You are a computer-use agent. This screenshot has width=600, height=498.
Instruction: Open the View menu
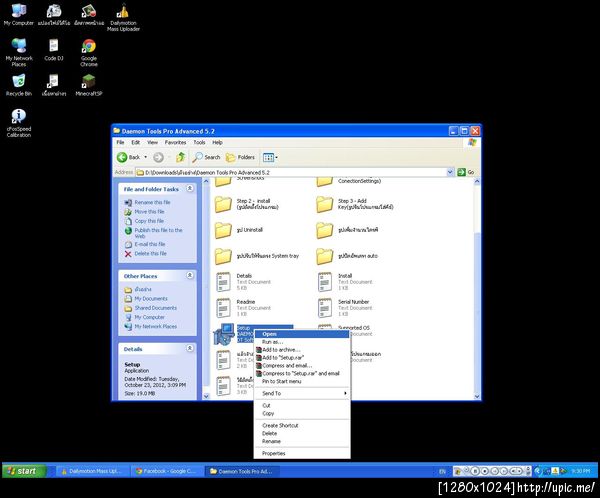[x=152, y=142]
